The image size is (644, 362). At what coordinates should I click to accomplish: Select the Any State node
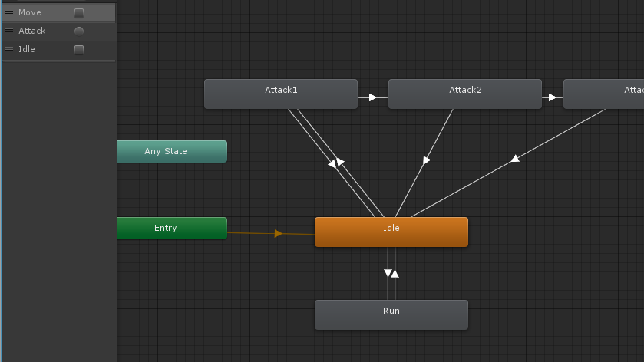(172, 151)
